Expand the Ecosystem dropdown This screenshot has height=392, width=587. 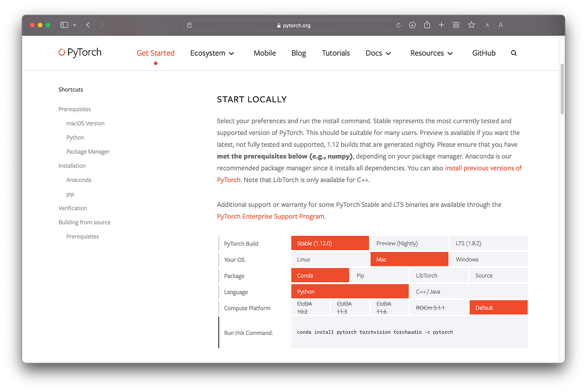click(x=212, y=53)
